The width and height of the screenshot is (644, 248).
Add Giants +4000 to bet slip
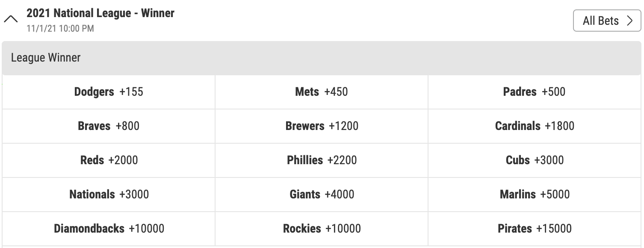pyautogui.click(x=322, y=195)
